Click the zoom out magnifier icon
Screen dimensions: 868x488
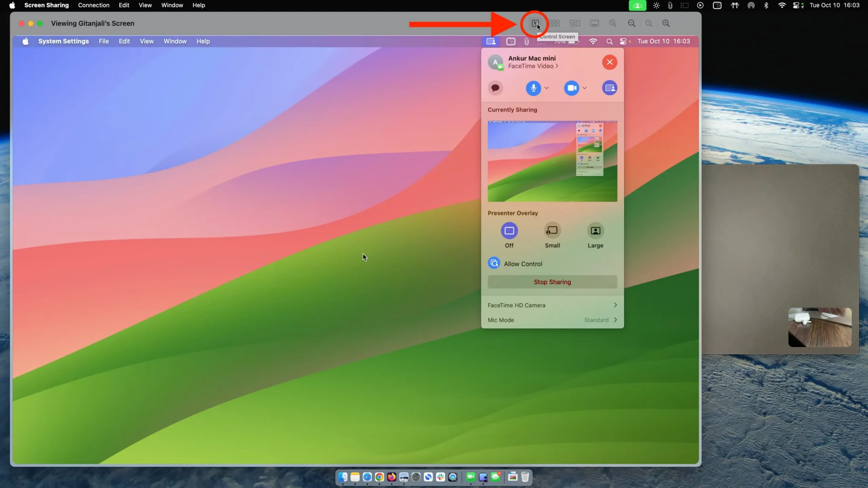(x=631, y=23)
